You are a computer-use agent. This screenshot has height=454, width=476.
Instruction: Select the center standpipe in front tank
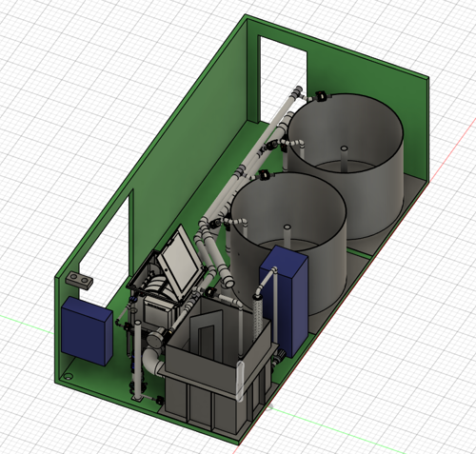pyautogui.click(x=287, y=236)
